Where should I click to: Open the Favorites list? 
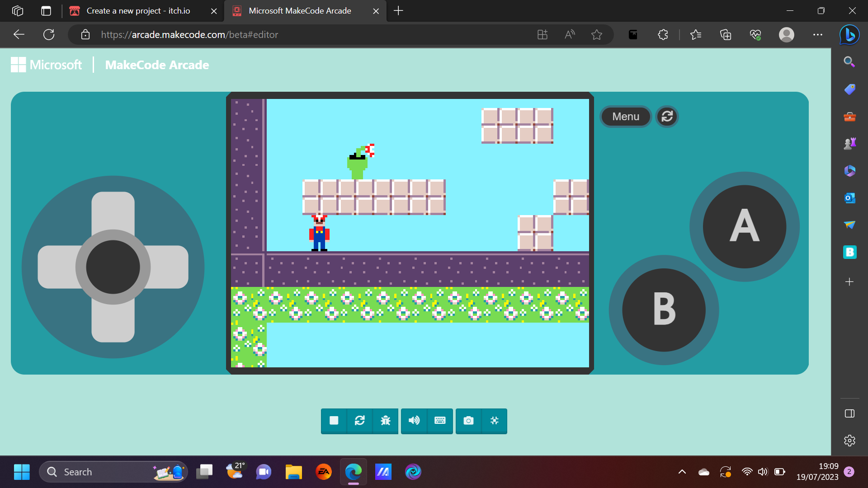tap(696, 34)
